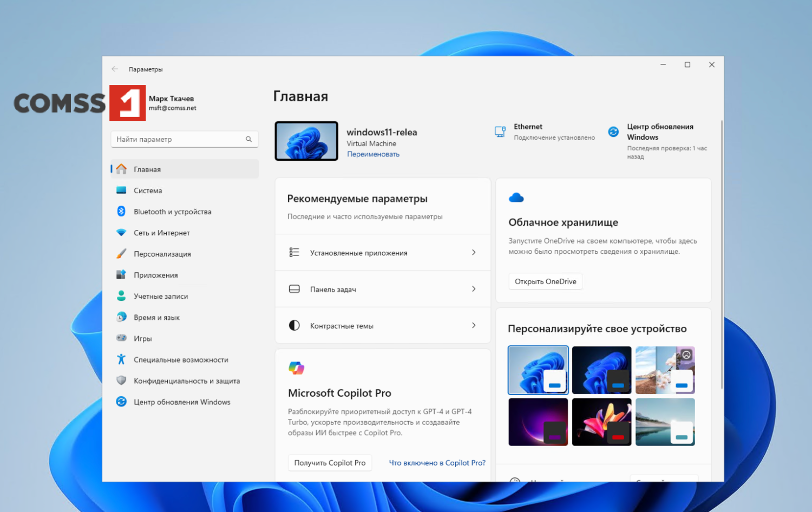Click the user profile avatar picture
Viewport: 812px width, 512px height.
coord(127,103)
